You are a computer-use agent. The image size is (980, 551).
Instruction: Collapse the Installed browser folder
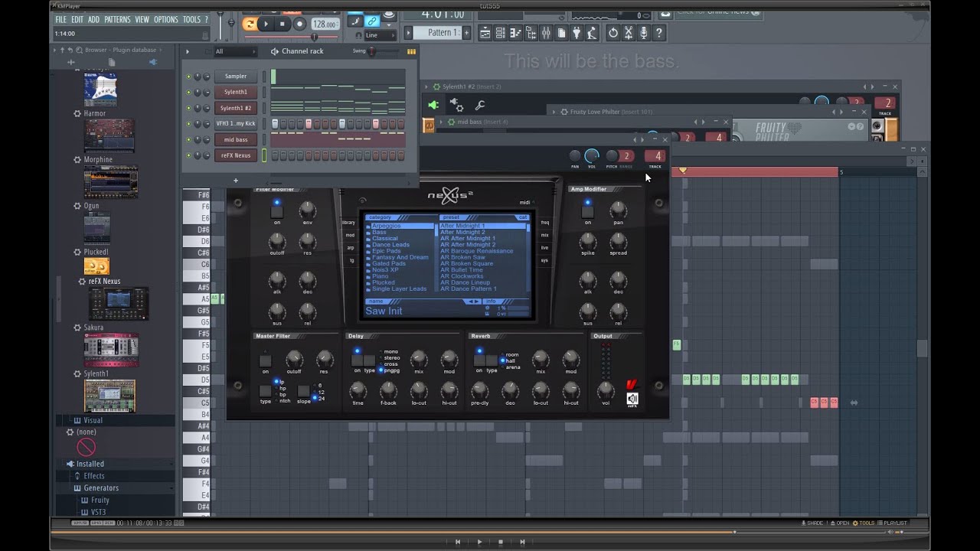[89, 464]
